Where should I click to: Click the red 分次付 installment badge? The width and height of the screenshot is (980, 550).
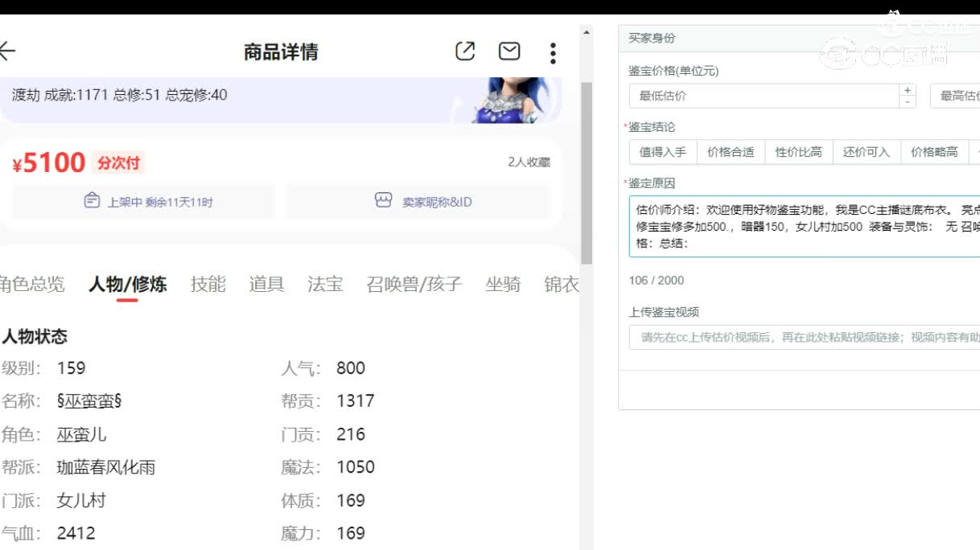pyautogui.click(x=118, y=162)
